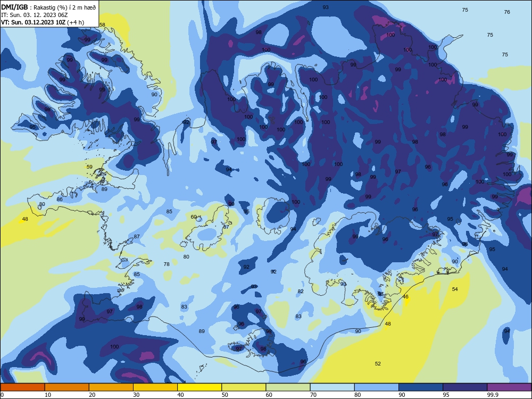Viewport: 532px width, 399px height.
Task: Click the orange 10–20 legend color block
Action: click(x=67, y=387)
